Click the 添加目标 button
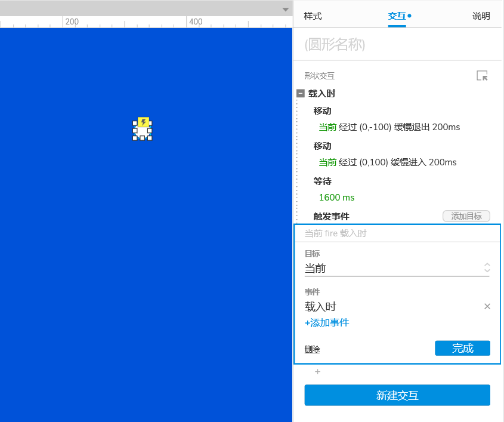The image size is (504, 422). pyautogui.click(x=466, y=216)
